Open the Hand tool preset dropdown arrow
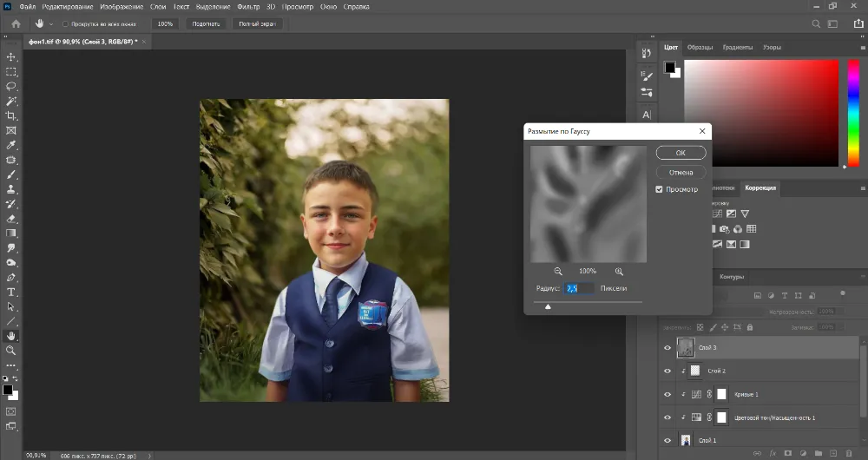The height and width of the screenshot is (460, 868). (x=51, y=24)
